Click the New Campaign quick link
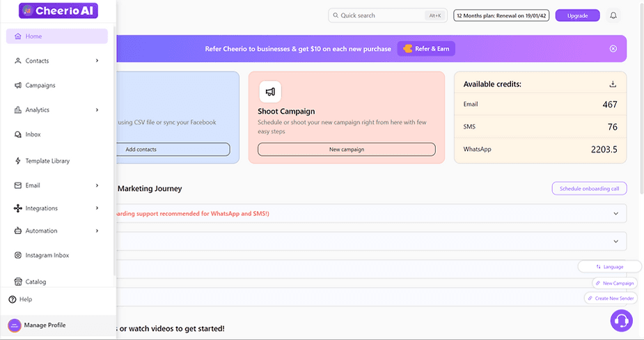Image resolution: width=644 pixels, height=340 pixels. coord(615,284)
